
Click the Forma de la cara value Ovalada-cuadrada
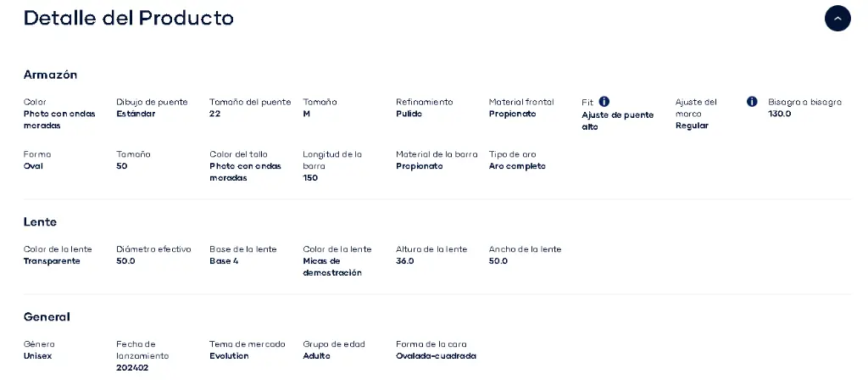pyautogui.click(x=436, y=355)
